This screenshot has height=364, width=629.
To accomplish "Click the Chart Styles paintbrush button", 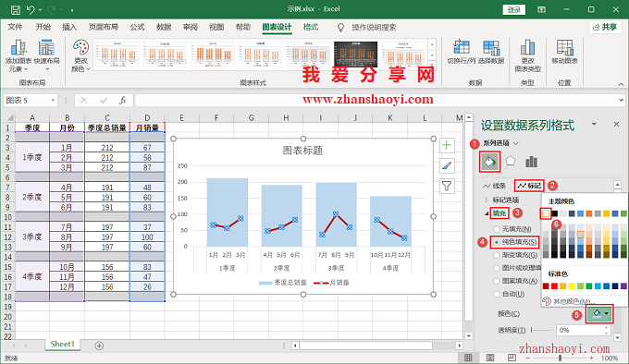I will (x=447, y=165).
